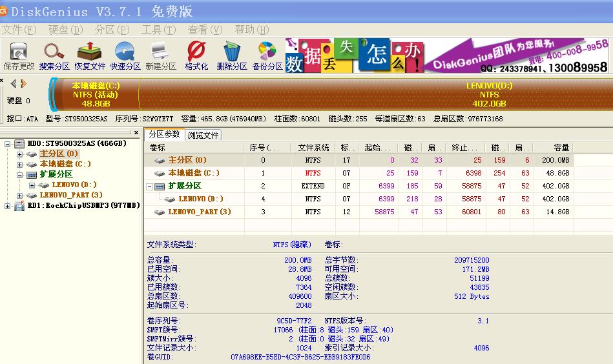Go to next disk with right arrow

[x=23, y=83]
